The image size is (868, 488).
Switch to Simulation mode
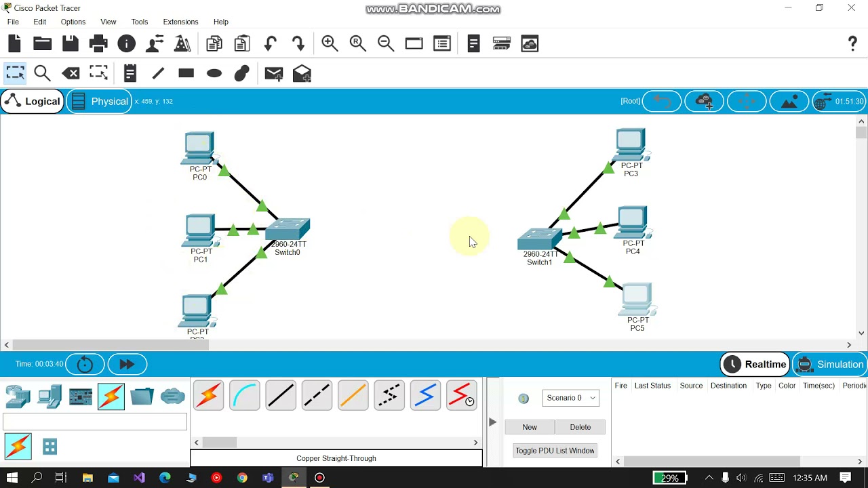[x=830, y=365]
